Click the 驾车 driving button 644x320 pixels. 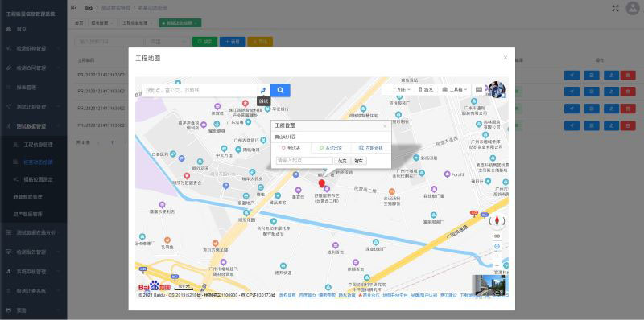click(x=358, y=161)
